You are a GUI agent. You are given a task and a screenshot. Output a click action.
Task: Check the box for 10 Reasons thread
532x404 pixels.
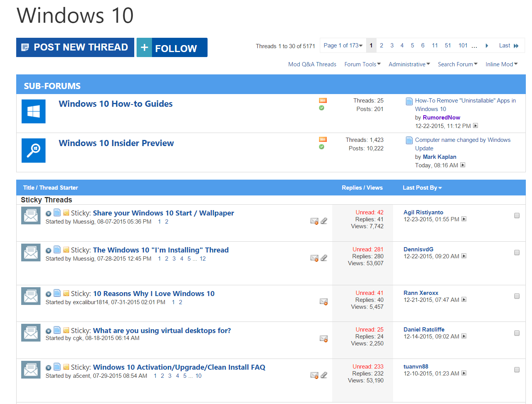[x=517, y=296]
